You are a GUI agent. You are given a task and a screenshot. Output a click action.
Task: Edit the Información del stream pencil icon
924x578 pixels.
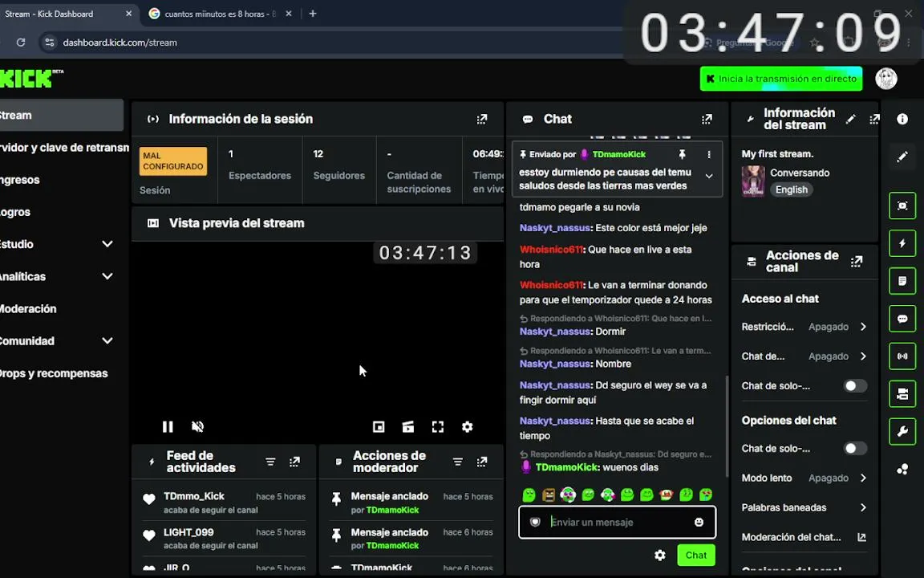[850, 119]
